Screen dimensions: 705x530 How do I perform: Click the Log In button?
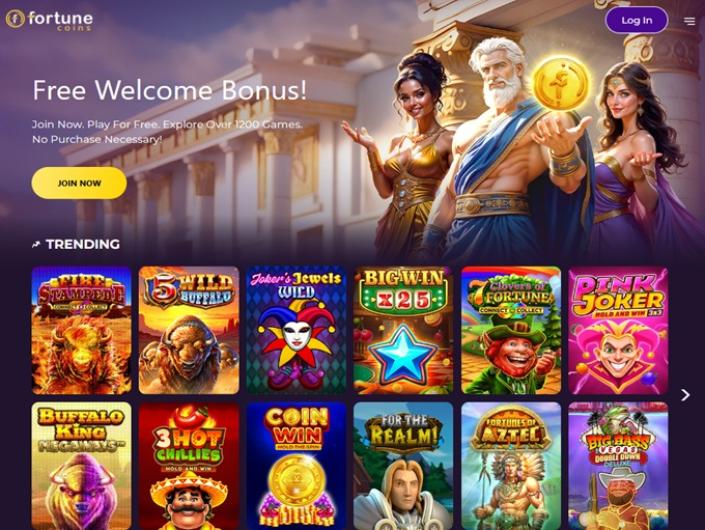pyautogui.click(x=637, y=20)
